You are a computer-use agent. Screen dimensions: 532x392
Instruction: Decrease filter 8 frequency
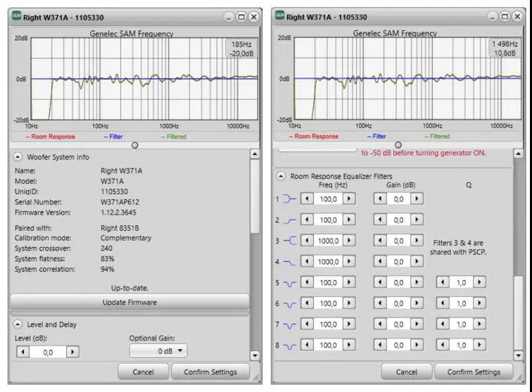point(307,345)
